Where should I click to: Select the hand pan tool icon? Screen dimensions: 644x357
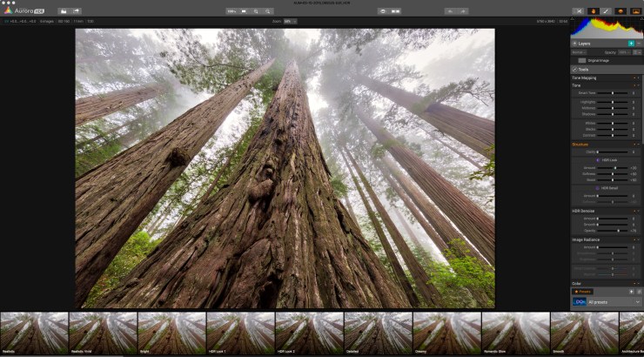(x=593, y=11)
